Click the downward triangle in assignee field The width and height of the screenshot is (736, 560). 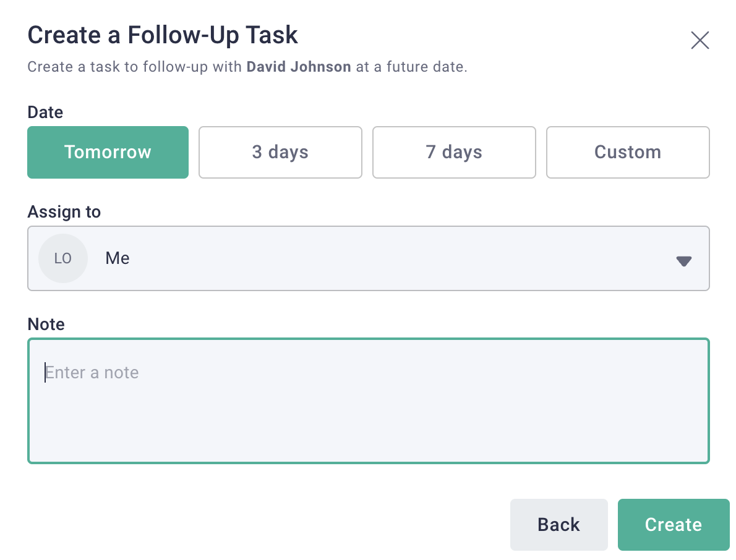tap(684, 261)
